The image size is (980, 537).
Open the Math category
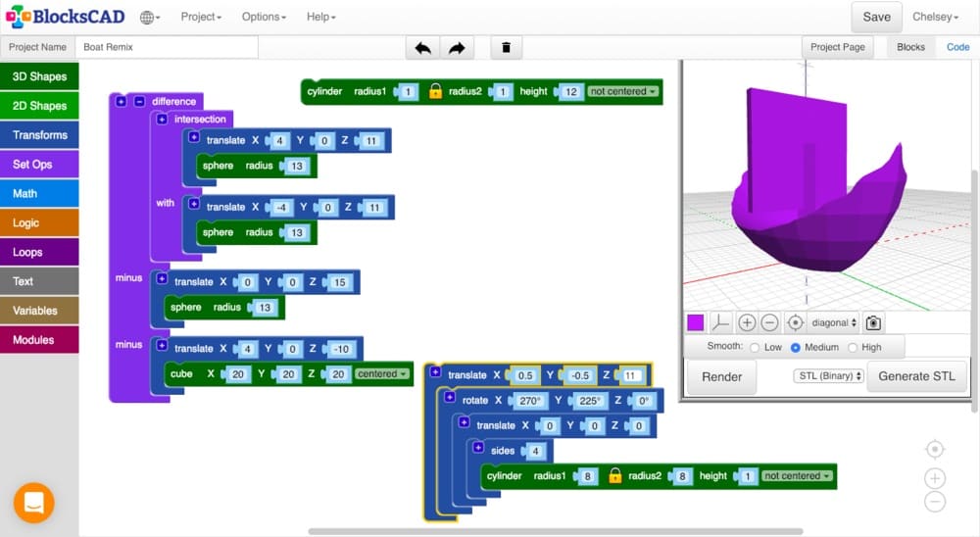[39, 194]
